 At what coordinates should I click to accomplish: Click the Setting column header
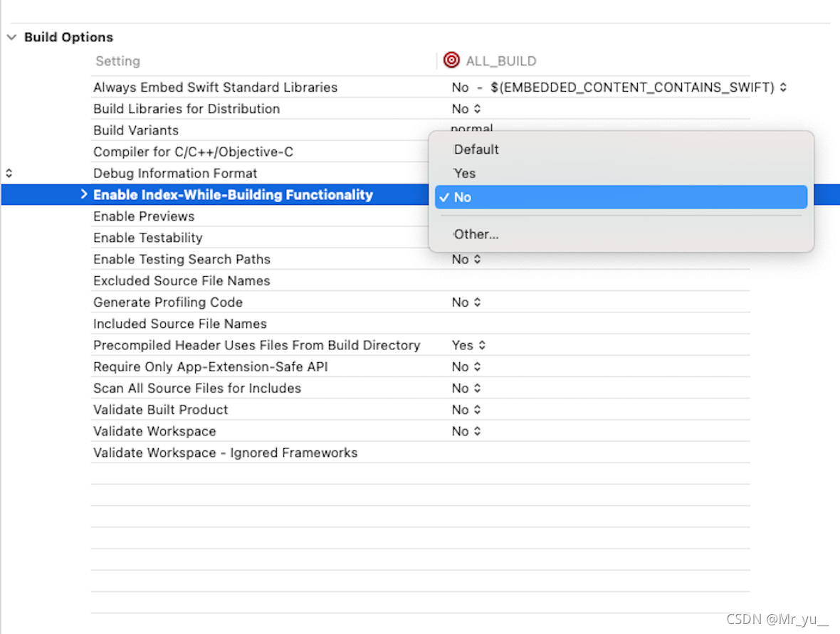coord(118,61)
